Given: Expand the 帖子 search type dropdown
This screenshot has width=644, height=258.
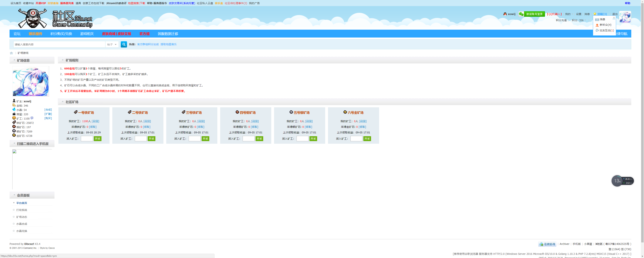Looking at the screenshot, I should (112, 44).
